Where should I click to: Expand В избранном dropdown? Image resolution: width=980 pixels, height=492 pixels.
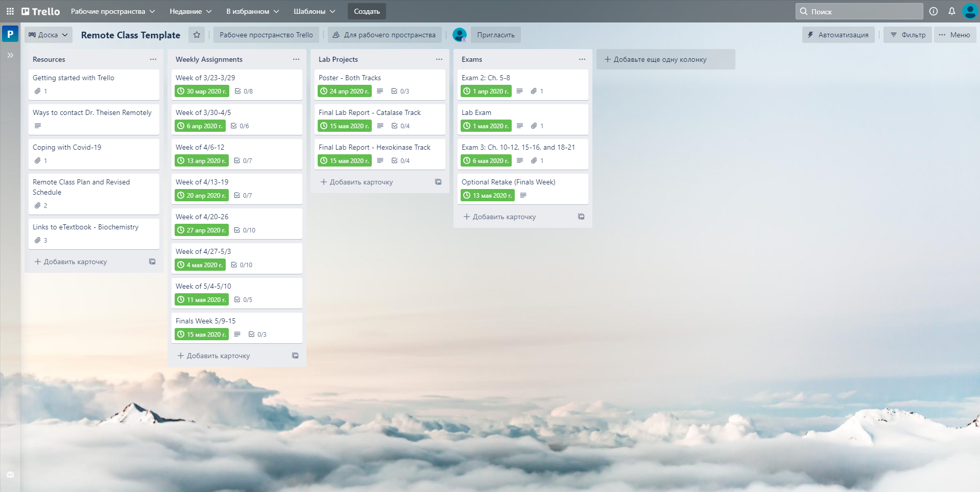(x=253, y=11)
